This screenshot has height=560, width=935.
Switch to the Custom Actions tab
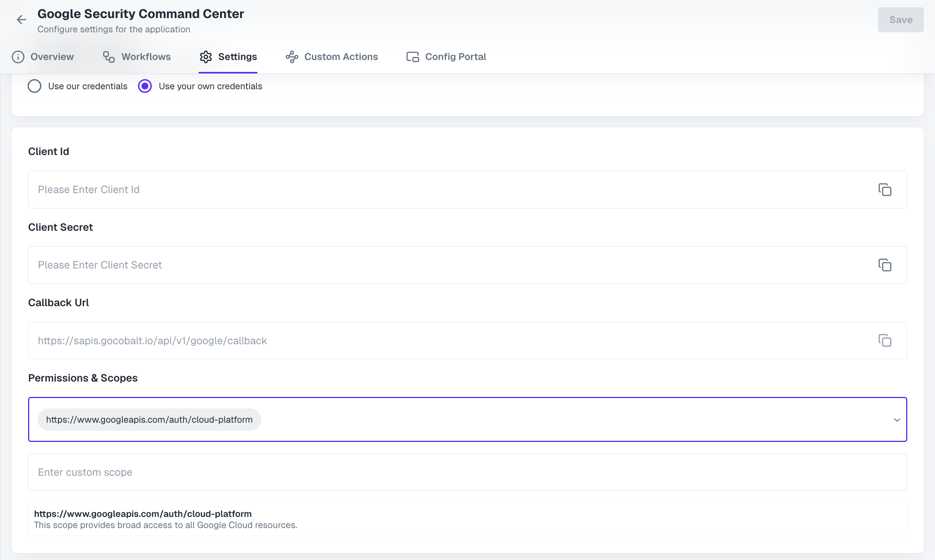point(341,57)
